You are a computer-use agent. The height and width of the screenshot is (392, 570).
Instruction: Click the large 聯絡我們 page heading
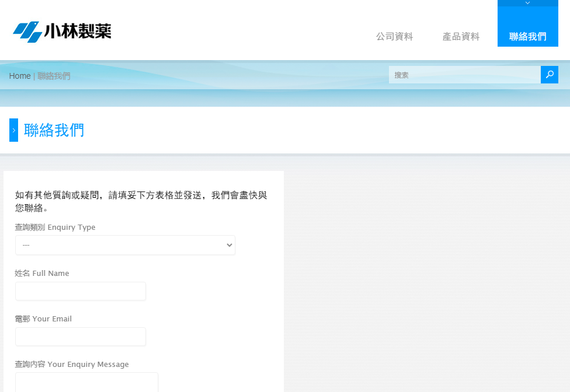click(x=54, y=130)
